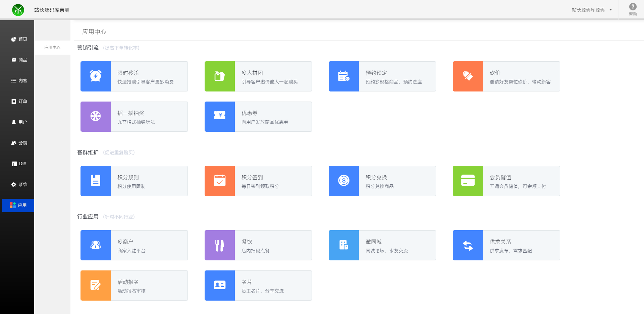The image size is (644, 314).
Task: Open the 供求关系 app title
Action: click(500, 242)
